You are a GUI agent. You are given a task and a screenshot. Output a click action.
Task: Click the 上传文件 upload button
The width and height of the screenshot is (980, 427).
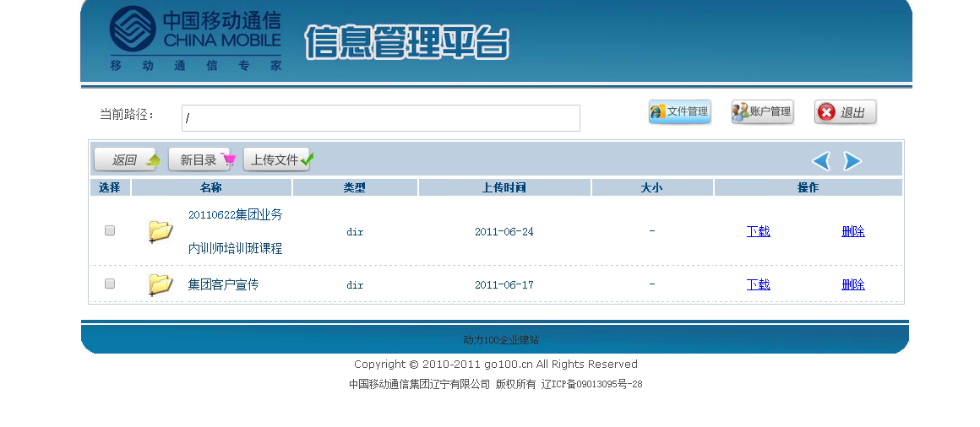pyautogui.click(x=280, y=159)
